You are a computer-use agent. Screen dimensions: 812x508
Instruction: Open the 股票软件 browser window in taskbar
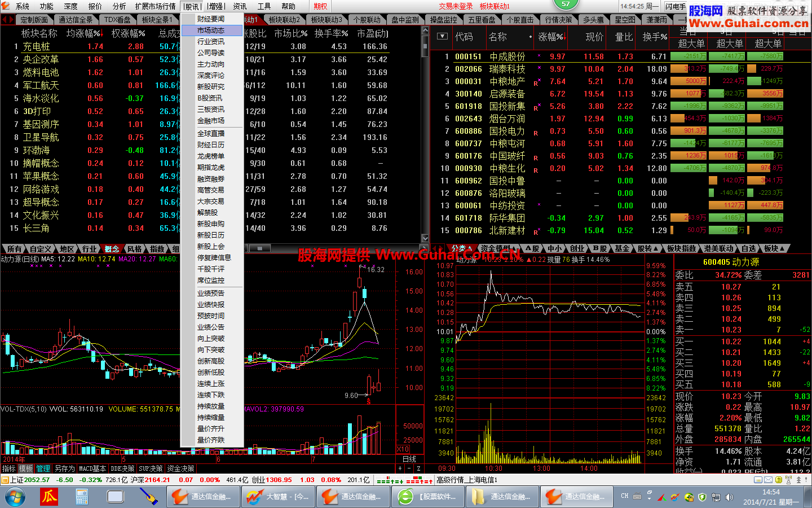pos(427,497)
